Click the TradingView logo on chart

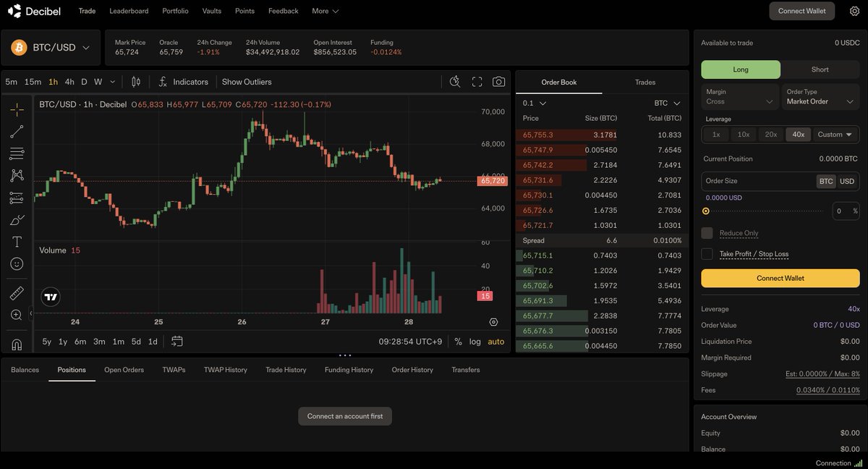click(x=51, y=297)
